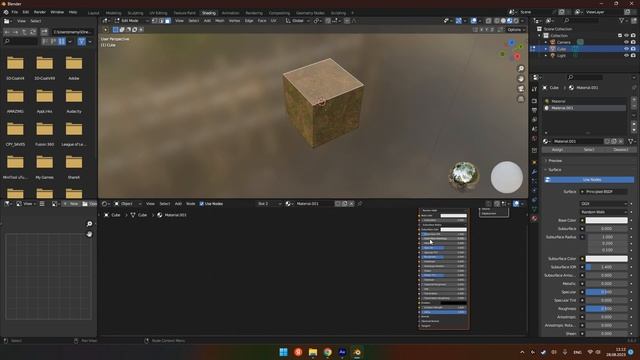Image resolution: width=640 pixels, height=360 pixels.
Task: Hide Cube in viewport via eye icon
Action: click(x=627, y=49)
